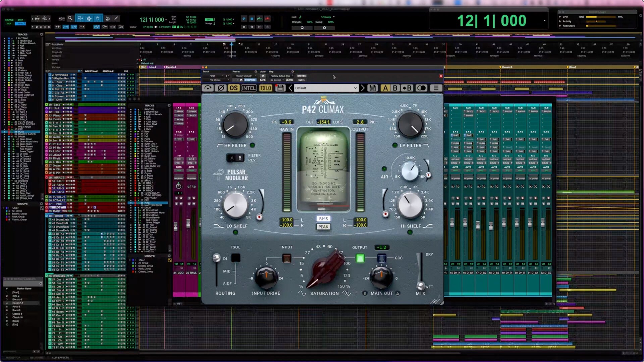The width and height of the screenshot is (644, 362).
Task: Open the hamburger menu in P42 Climax
Action: coord(436,88)
